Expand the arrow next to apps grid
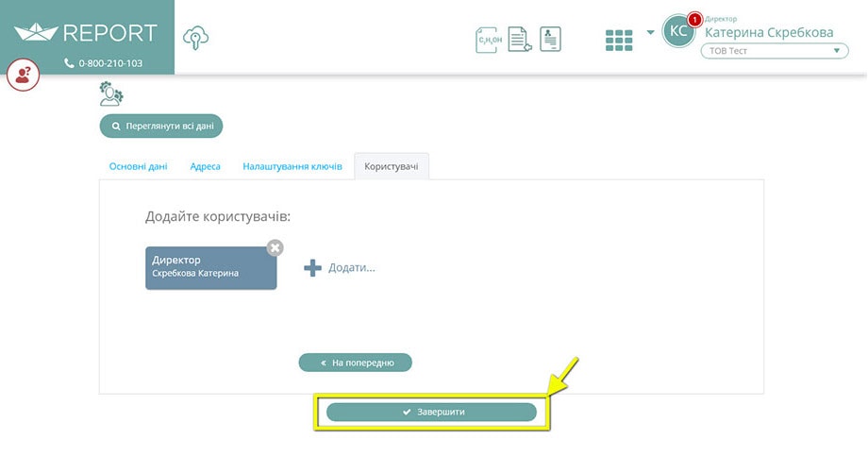This screenshot has width=868, height=473. [650, 32]
